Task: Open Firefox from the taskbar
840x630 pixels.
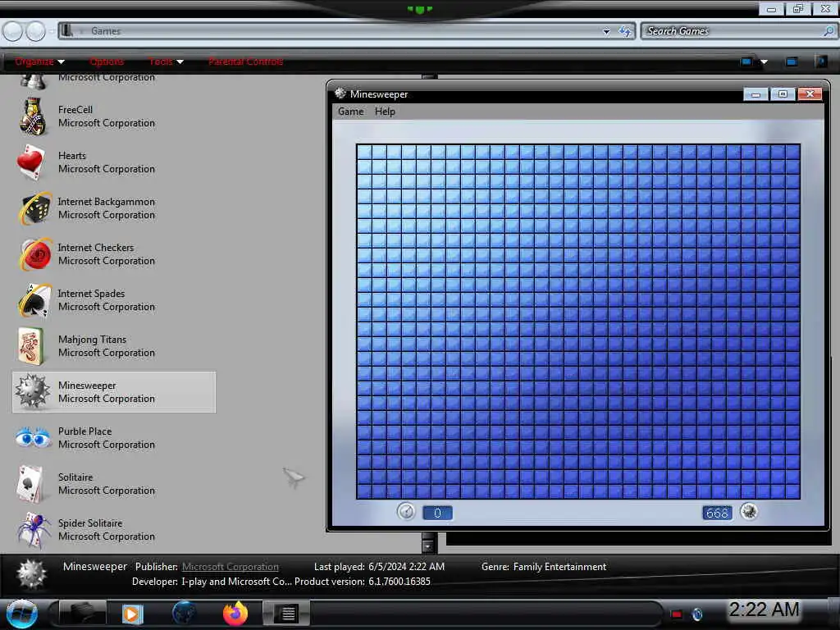Action: (235, 614)
